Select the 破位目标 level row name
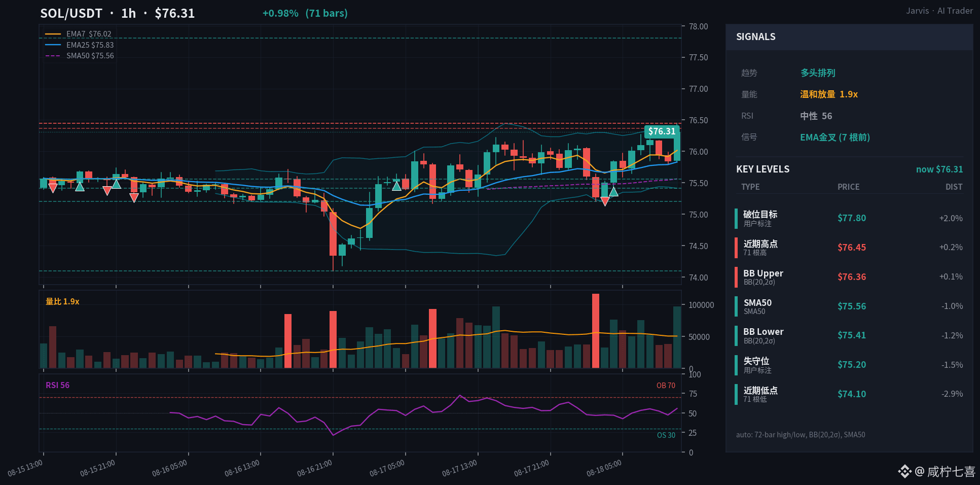The image size is (980, 485). click(x=760, y=215)
